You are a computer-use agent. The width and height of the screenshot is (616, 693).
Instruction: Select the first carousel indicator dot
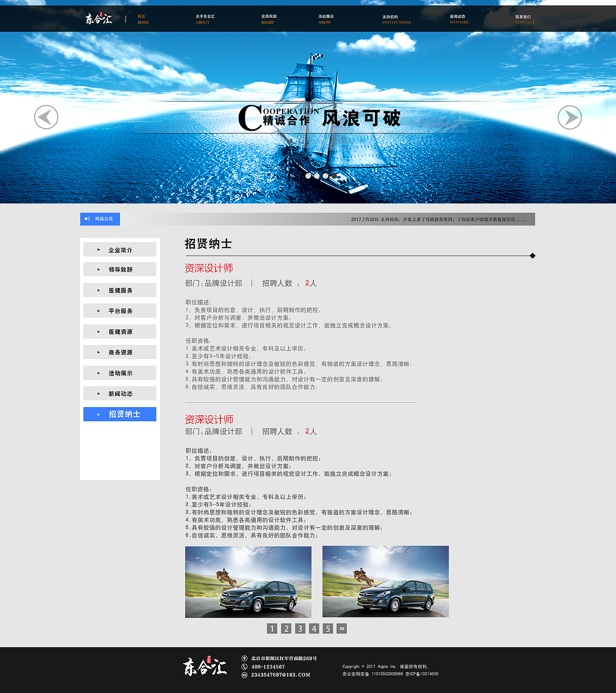coord(309,176)
